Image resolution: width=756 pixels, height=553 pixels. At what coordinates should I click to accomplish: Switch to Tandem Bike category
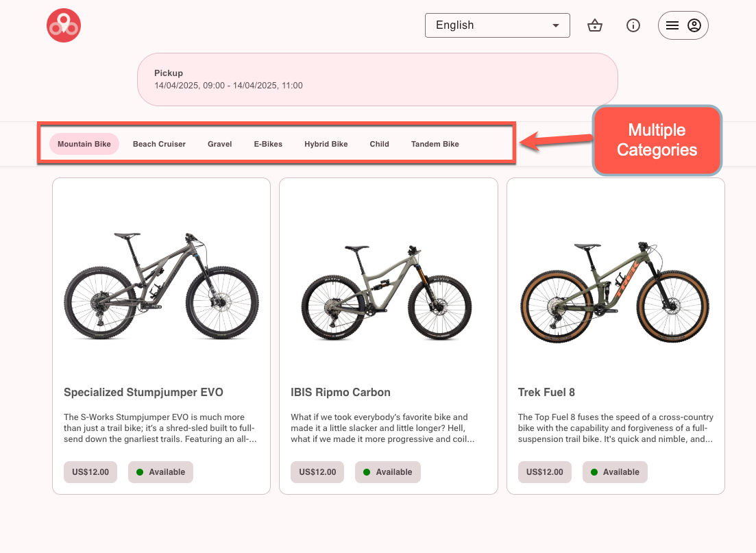click(435, 144)
